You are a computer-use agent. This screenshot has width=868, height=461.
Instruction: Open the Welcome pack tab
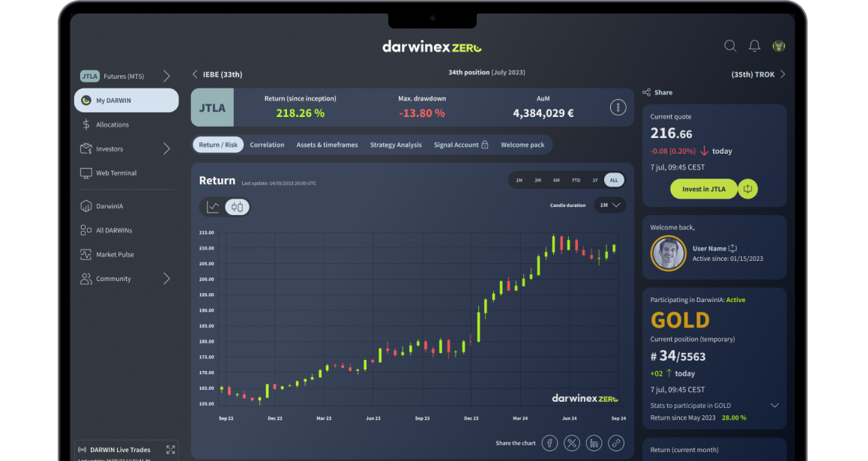[x=522, y=145]
